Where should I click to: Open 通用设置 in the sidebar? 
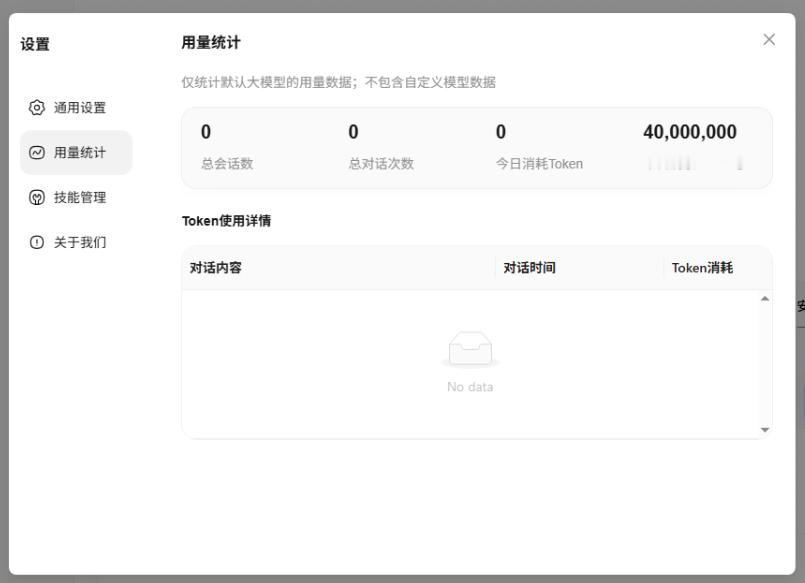click(x=76, y=108)
